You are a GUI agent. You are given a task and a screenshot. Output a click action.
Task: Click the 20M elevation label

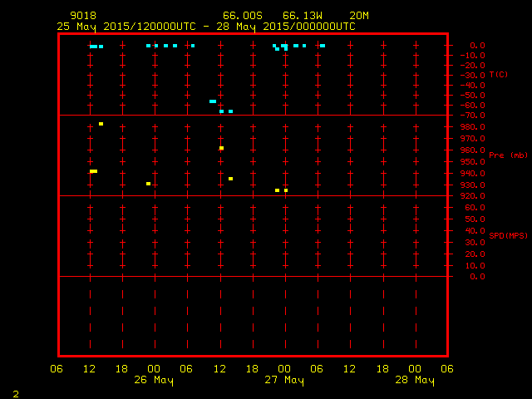click(x=360, y=15)
